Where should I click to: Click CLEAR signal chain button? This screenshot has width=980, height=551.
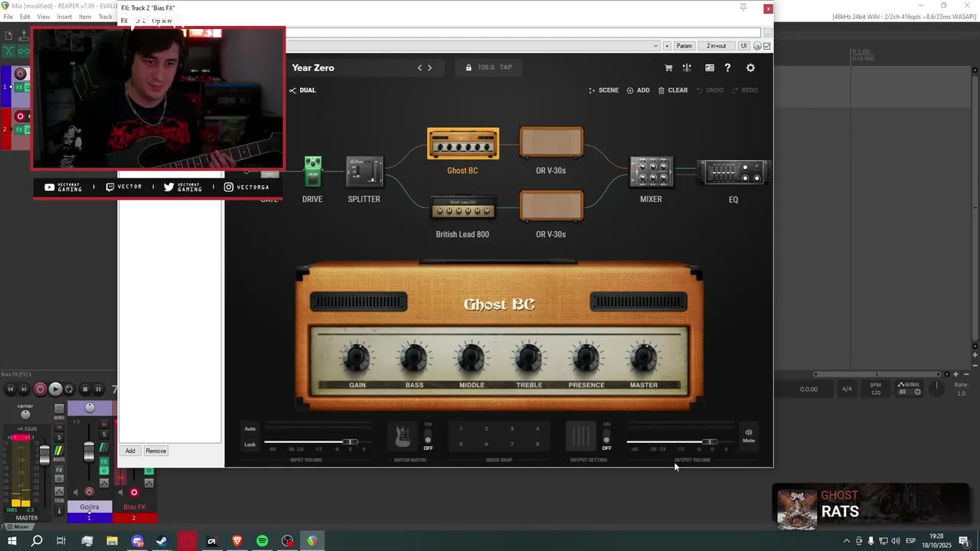[x=673, y=90]
